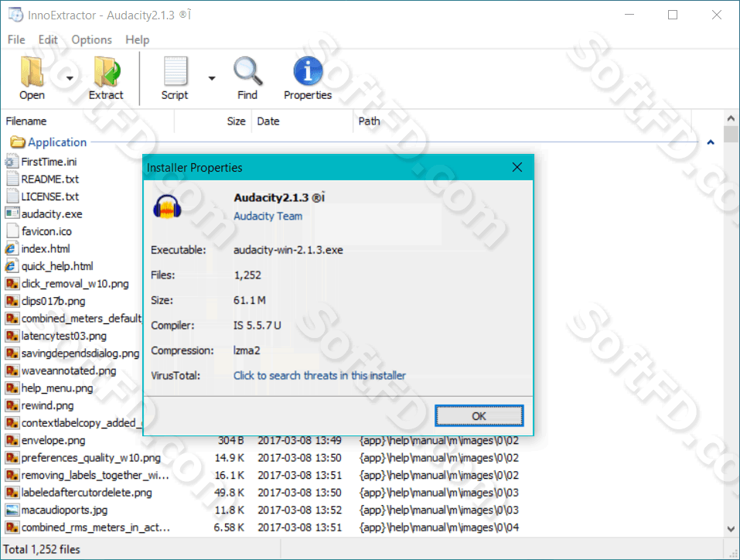Click the file list scrollbar thumb

click(x=731, y=134)
